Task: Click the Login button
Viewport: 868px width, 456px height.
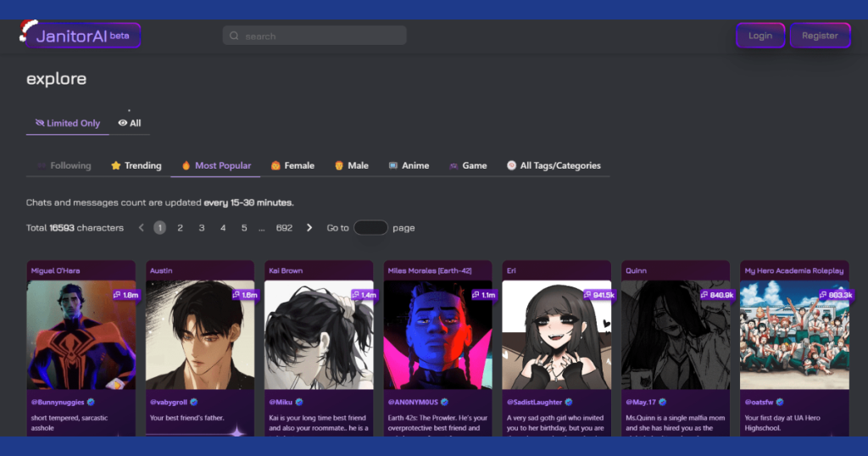Action: [760, 36]
